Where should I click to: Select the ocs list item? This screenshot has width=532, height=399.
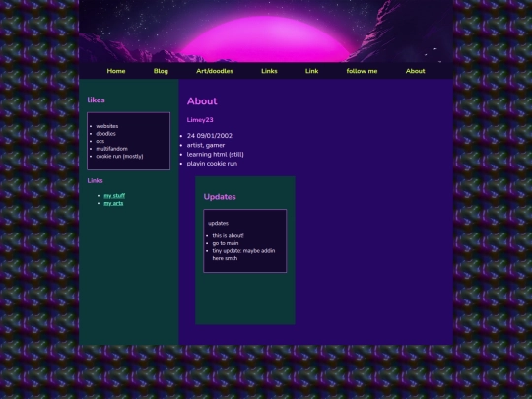(x=100, y=141)
